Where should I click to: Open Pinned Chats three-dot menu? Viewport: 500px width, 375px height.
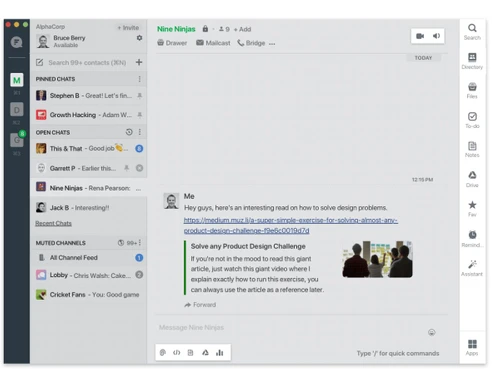[x=139, y=79]
